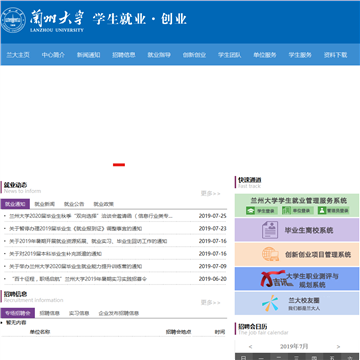Click the 学生登录 button
This screenshot has height=360, width=360.
pos(262,211)
